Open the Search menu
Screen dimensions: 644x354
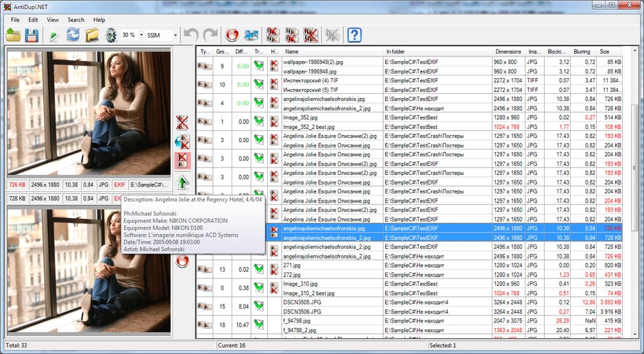[x=76, y=20]
